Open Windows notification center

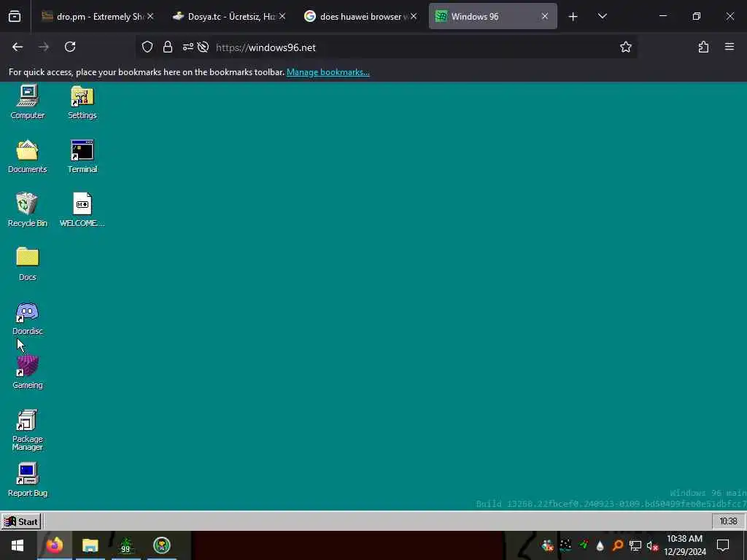pos(723,545)
